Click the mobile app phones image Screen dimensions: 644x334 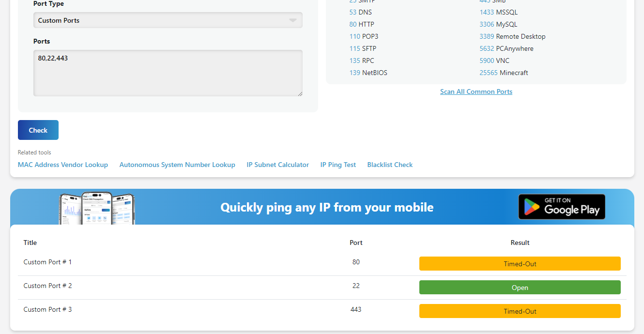pyautogui.click(x=97, y=208)
